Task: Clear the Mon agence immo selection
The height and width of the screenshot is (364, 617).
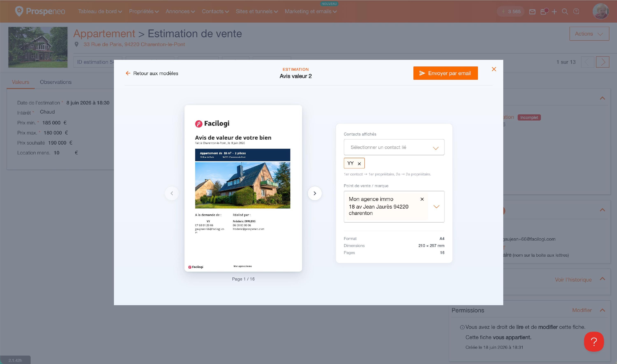Action: click(422, 199)
